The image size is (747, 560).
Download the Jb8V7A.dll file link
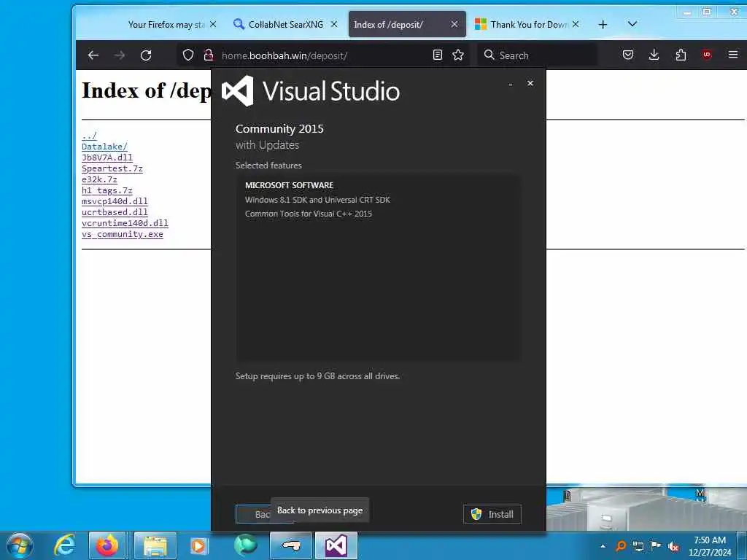[107, 157]
